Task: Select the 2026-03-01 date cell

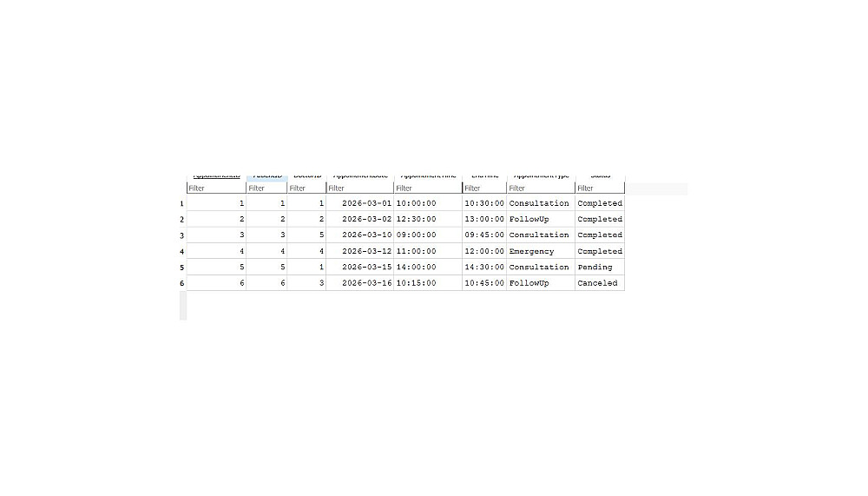Action: click(x=360, y=203)
